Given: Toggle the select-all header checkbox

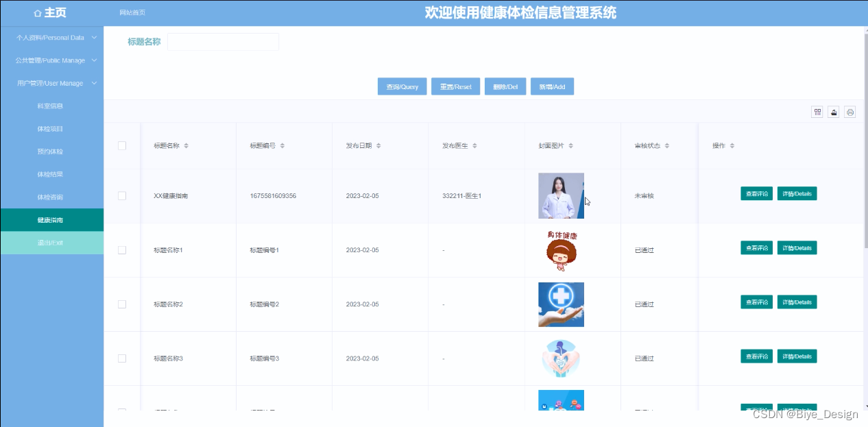Looking at the screenshot, I should coord(122,145).
